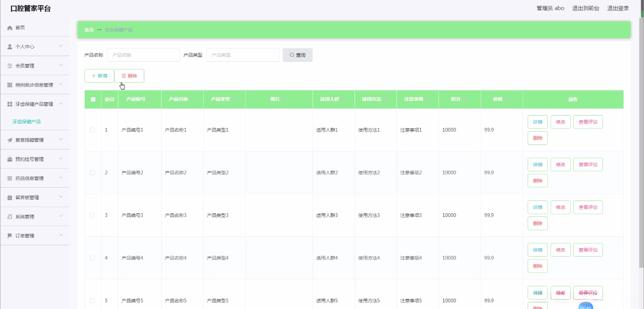
Task: Sort by the 注意事项 column arrows
Action: point(428,100)
